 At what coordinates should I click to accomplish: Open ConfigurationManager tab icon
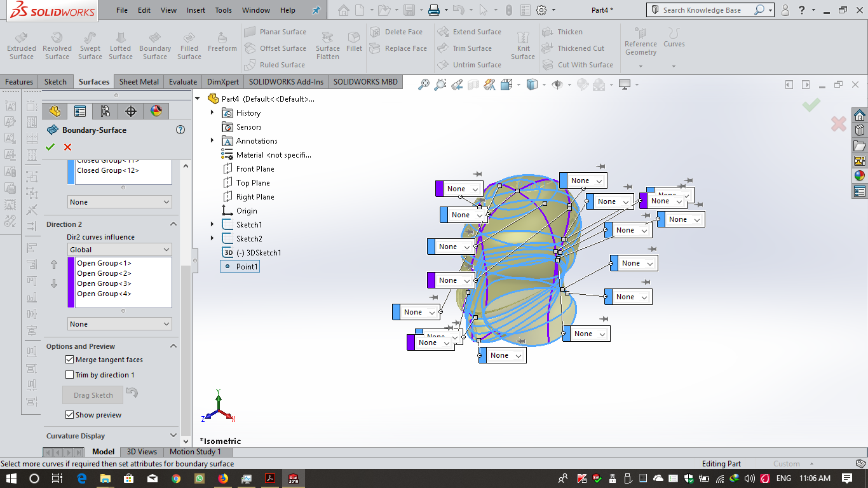click(x=105, y=111)
